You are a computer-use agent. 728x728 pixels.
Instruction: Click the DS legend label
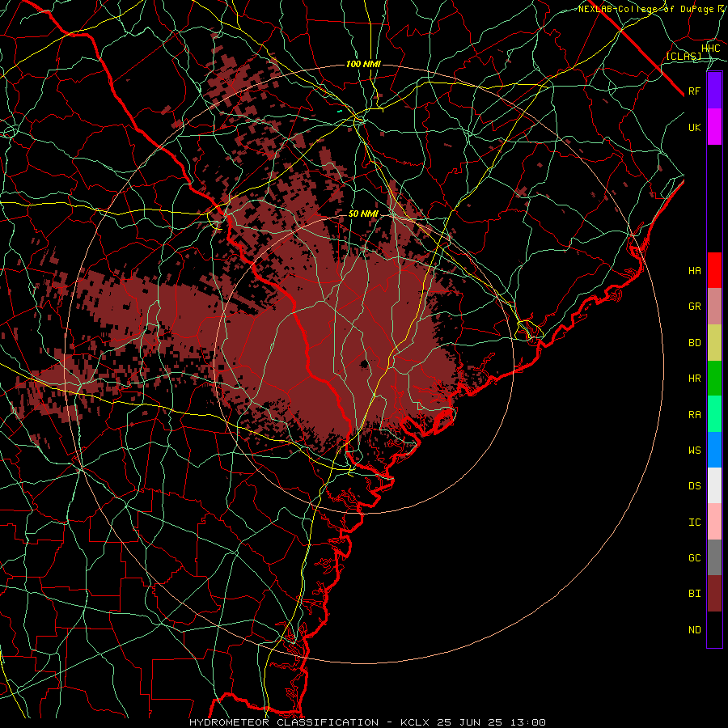pyautogui.click(x=695, y=485)
